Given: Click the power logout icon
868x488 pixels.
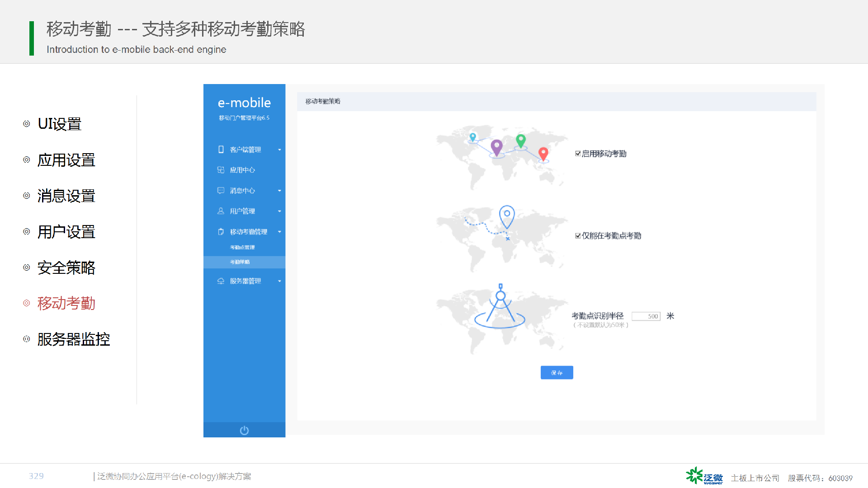Looking at the screenshot, I should coord(244,430).
